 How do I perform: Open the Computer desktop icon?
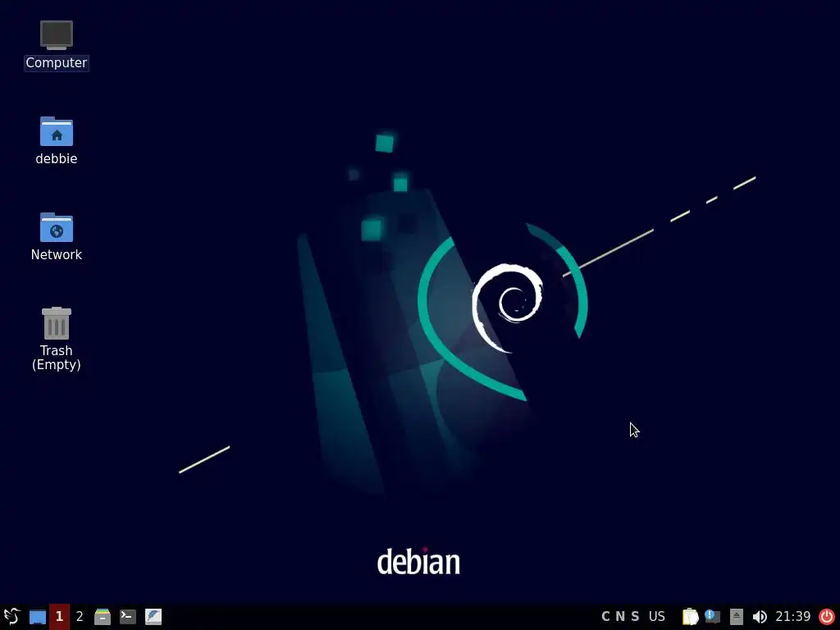pos(57,34)
